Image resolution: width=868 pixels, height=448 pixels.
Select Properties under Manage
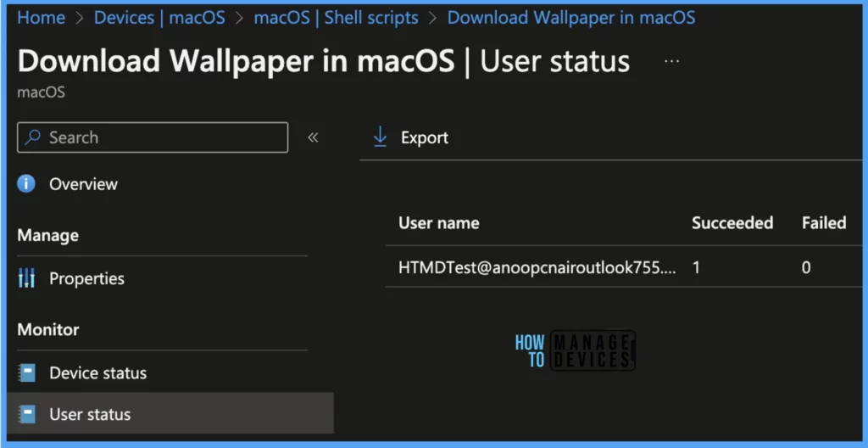pos(87,278)
